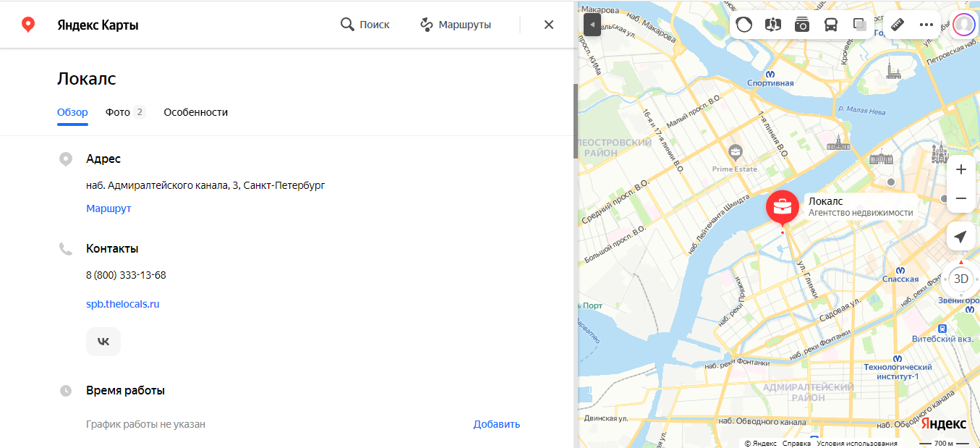
Task: Toggle the 3D map tilt control
Action: pos(960,279)
